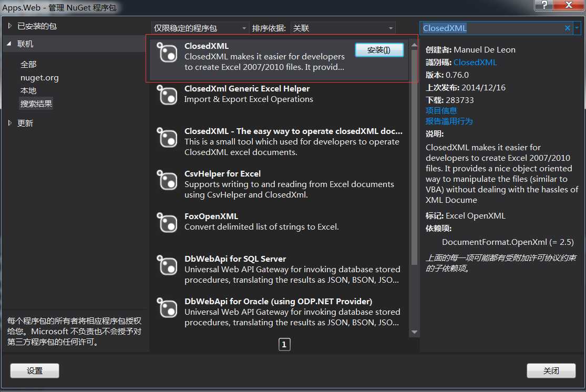Click the package list scroll up arrow
586x392 pixels.
414,45
